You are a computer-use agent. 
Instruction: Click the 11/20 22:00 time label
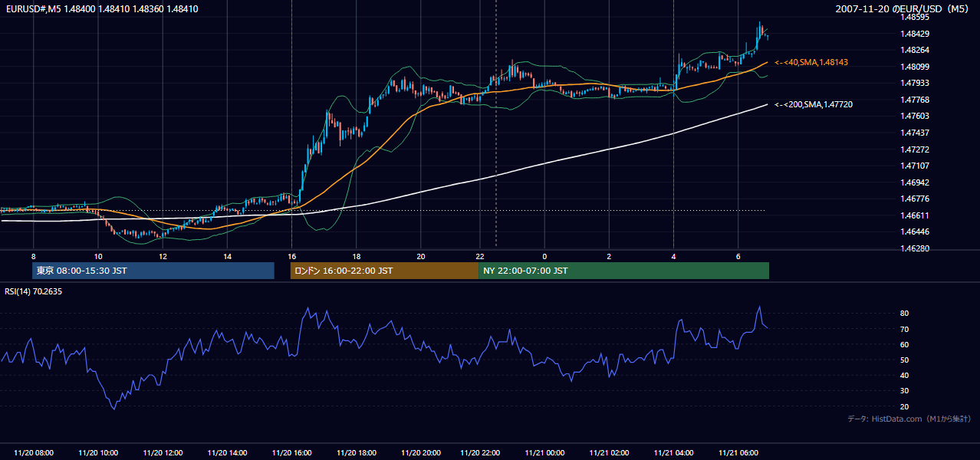480,453
